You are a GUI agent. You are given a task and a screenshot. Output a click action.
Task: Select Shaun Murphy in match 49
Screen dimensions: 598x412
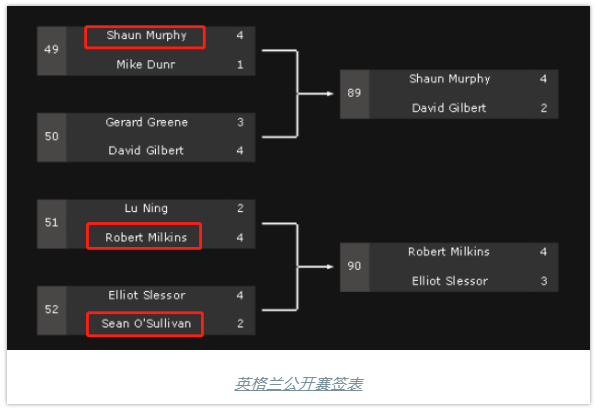[x=146, y=35]
